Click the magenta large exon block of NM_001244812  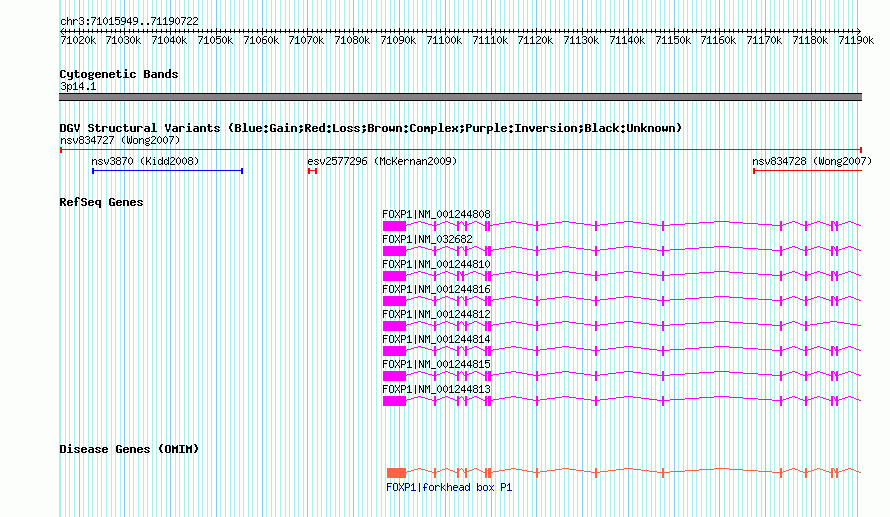tap(394, 326)
